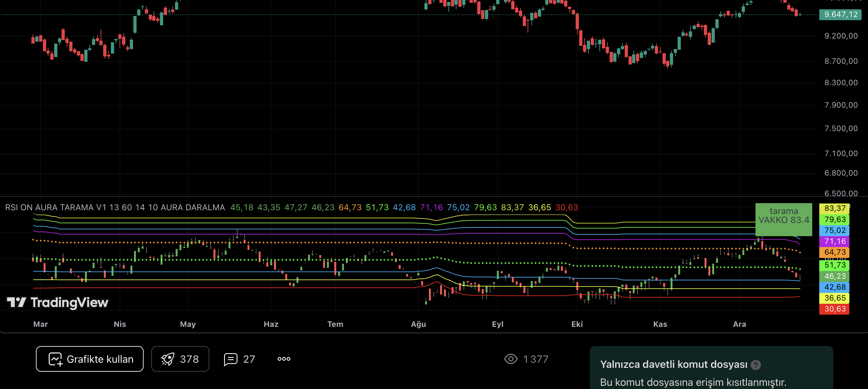
Task: Click the tarama VAKKO 83.4 label box
Action: coord(783,219)
